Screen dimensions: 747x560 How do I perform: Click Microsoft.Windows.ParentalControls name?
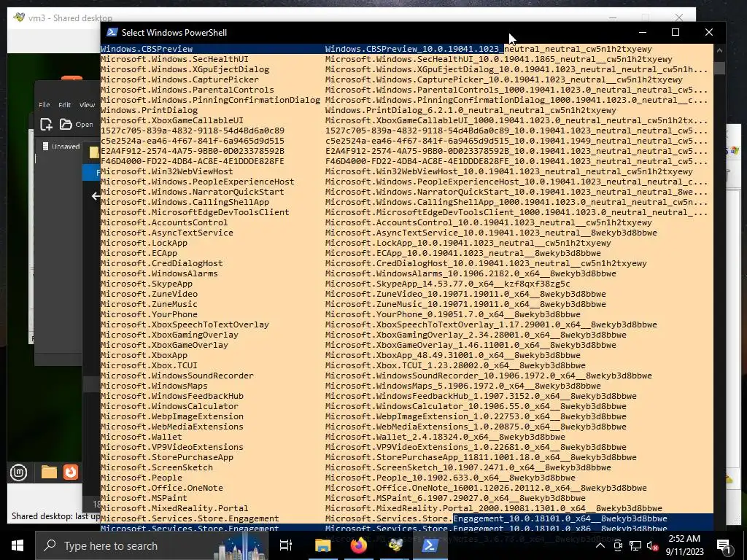point(187,90)
